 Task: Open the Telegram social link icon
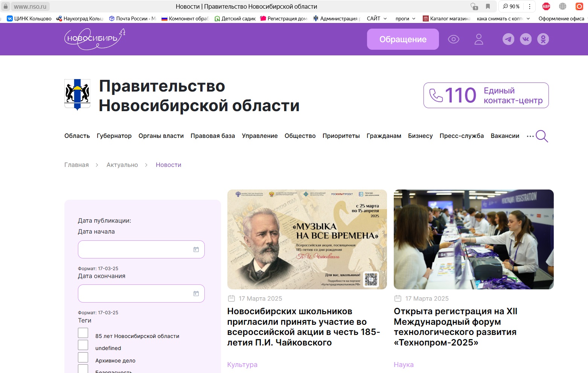pyautogui.click(x=508, y=39)
